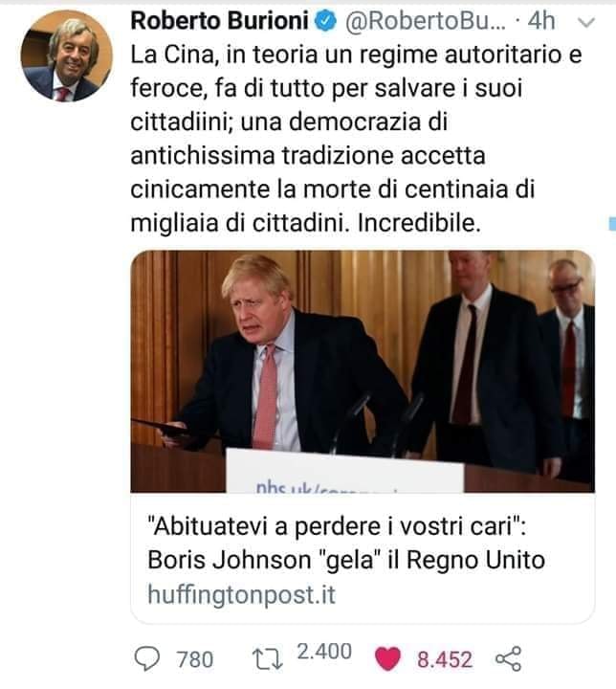
Task: View the 780 replies count
Action: 194,659
